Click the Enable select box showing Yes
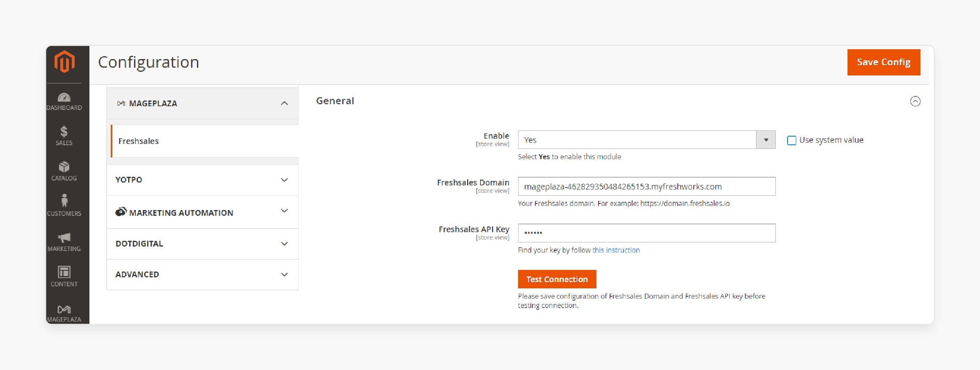The height and width of the screenshot is (370, 980). click(646, 140)
